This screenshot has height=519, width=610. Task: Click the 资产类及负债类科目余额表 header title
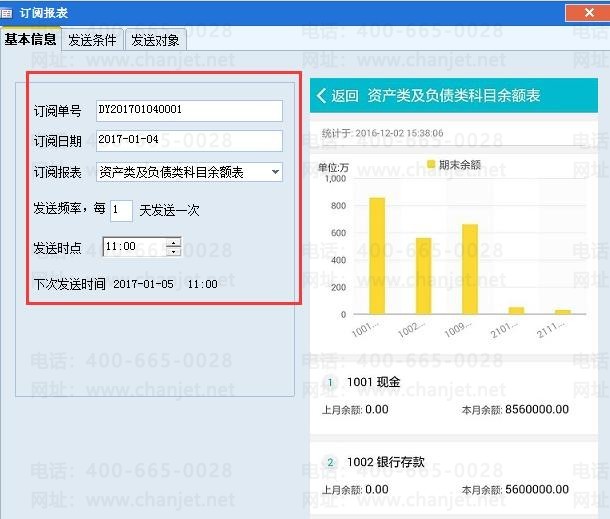pyautogui.click(x=454, y=95)
